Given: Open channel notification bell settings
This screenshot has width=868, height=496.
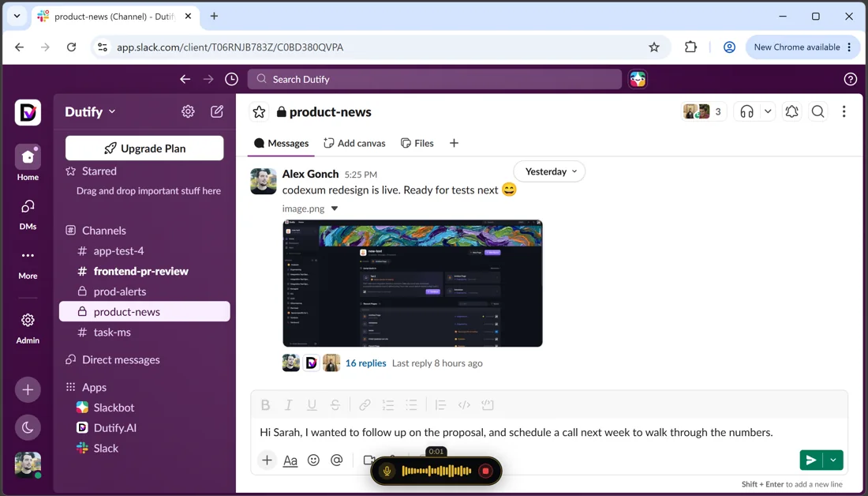Looking at the screenshot, I should click(791, 111).
